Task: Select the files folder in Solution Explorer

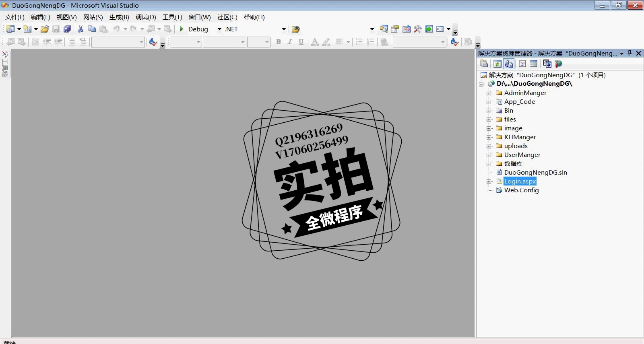Action: (510, 119)
